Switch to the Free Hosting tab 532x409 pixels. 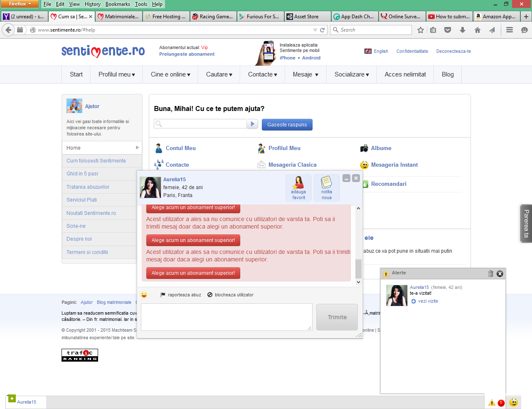coord(166,17)
